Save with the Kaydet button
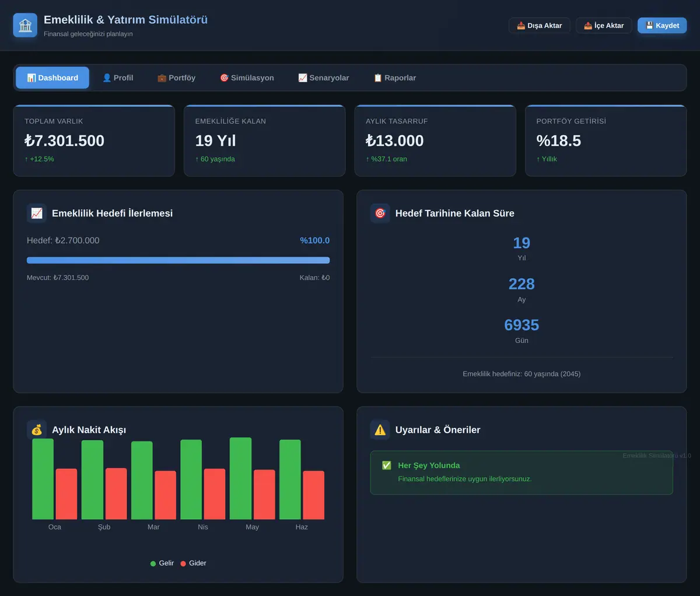Screen dimensions: 700x596 [x=662, y=26]
